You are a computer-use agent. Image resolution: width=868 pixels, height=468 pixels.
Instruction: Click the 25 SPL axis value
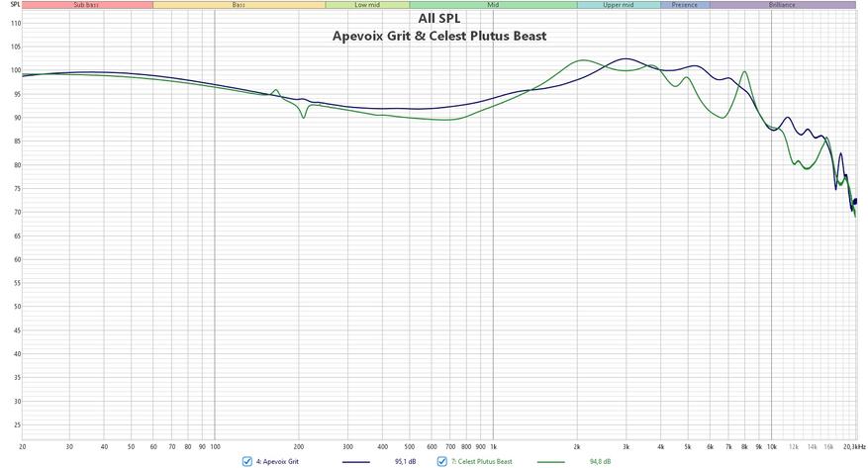tap(17, 425)
